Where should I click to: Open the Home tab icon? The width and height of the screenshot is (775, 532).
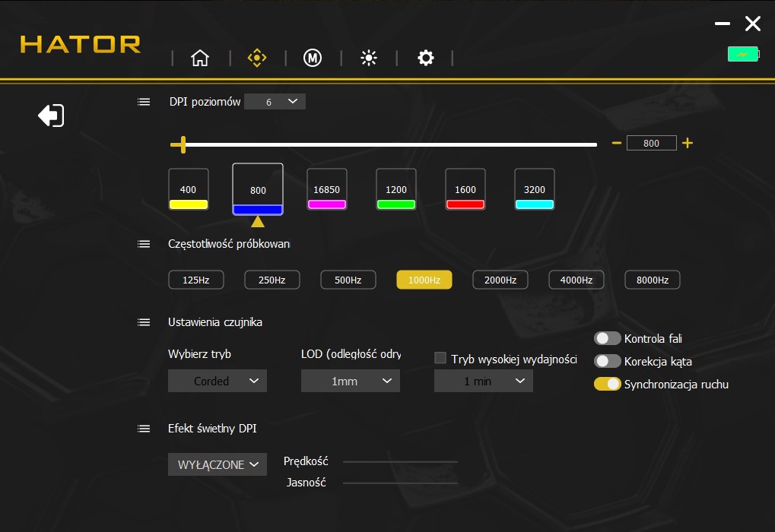click(200, 59)
